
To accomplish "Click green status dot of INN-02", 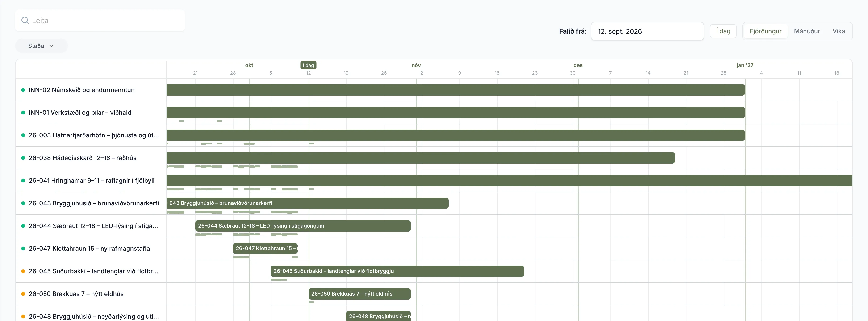I will pos(23,90).
